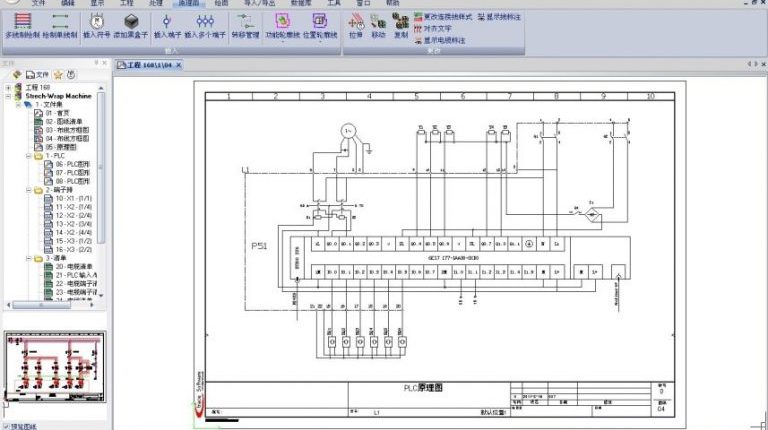Select the 拉伸 stretch tool
The width and height of the screenshot is (768, 430).
coord(356,25)
